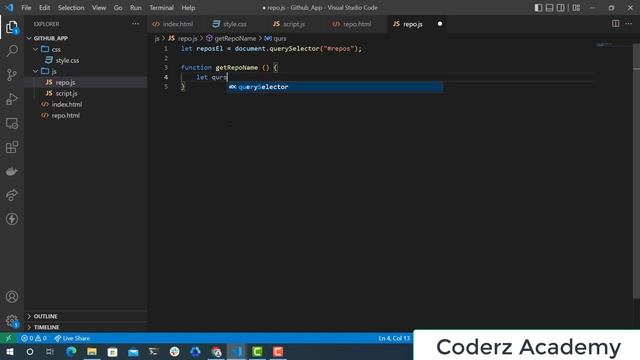The image size is (640, 360).
Task: Open the View menu
Action: (x=99, y=8)
